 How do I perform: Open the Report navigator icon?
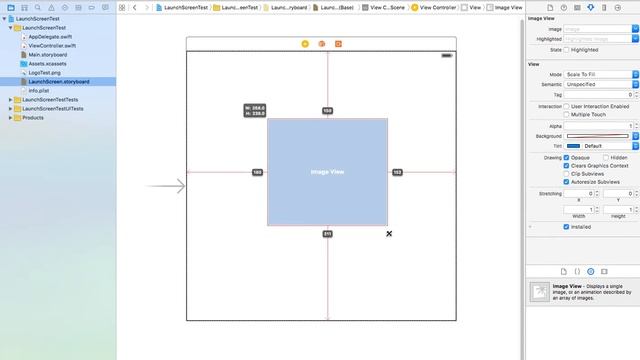click(105, 7)
